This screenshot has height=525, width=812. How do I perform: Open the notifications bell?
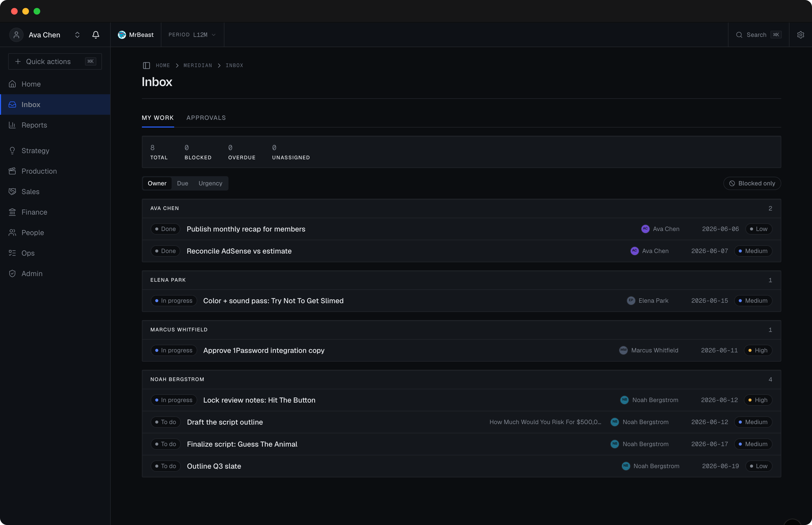tap(96, 35)
